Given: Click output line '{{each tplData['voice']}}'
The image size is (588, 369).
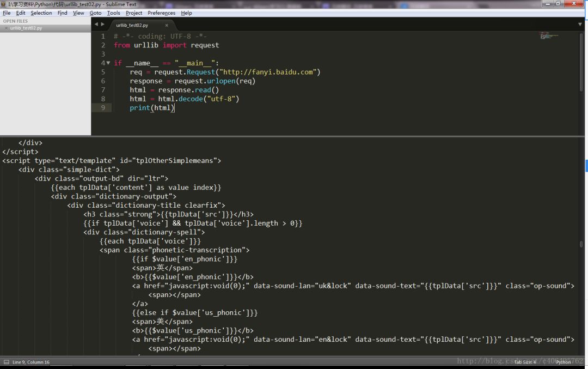Looking at the screenshot, I should tap(150, 241).
